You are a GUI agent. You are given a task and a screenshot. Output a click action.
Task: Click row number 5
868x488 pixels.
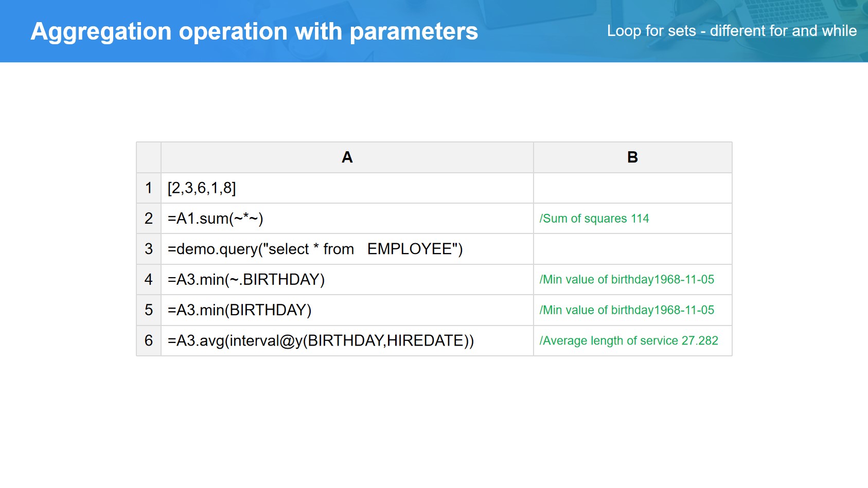click(149, 310)
